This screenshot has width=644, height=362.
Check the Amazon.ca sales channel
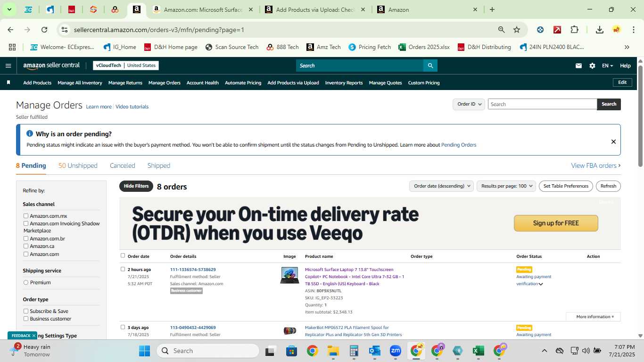pyautogui.click(x=26, y=246)
